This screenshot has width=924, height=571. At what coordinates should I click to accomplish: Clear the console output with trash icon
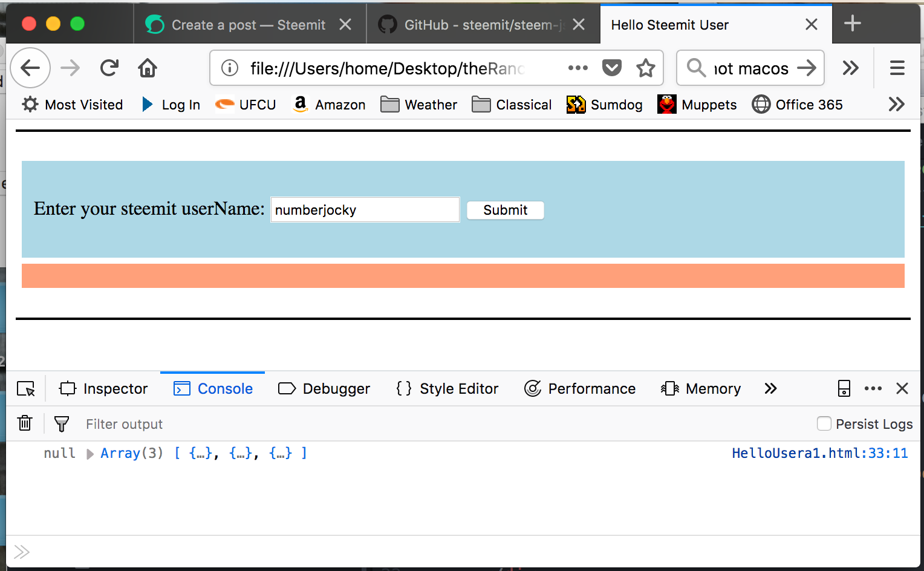pyautogui.click(x=25, y=423)
